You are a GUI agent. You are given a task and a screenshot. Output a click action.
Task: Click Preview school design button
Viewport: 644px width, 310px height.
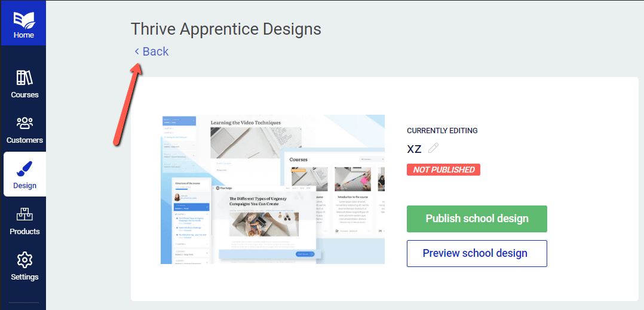pos(477,253)
